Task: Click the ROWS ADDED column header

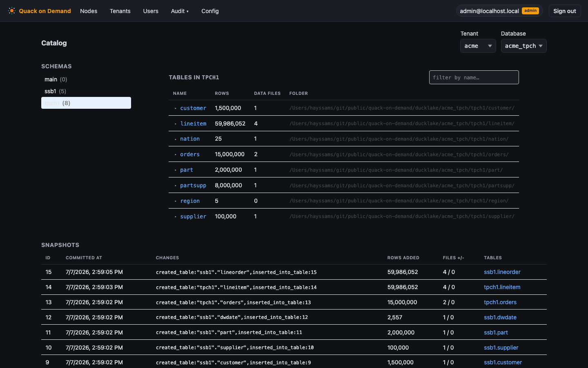Action: pyautogui.click(x=403, y=258)
